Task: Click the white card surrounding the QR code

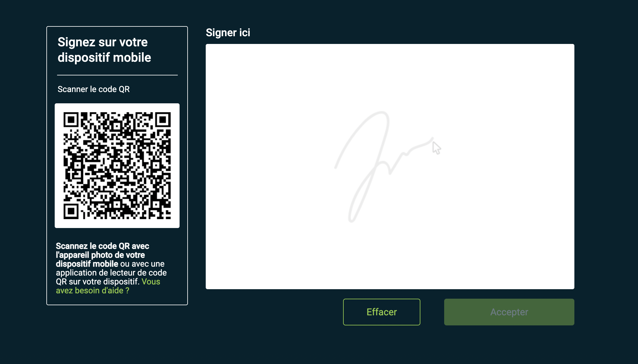Action: click(117, 166)
